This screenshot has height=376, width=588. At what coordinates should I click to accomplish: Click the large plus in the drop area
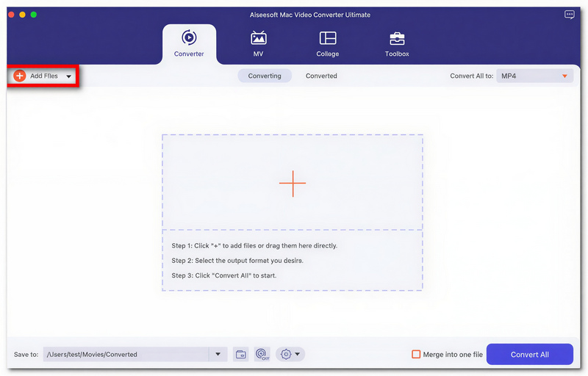click(293, 184)
